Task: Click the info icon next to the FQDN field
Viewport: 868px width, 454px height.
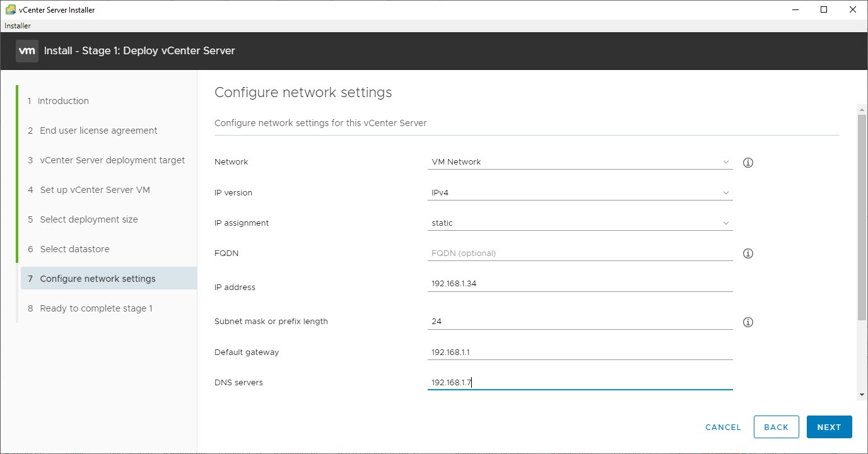Action: [x=748, y=253]
